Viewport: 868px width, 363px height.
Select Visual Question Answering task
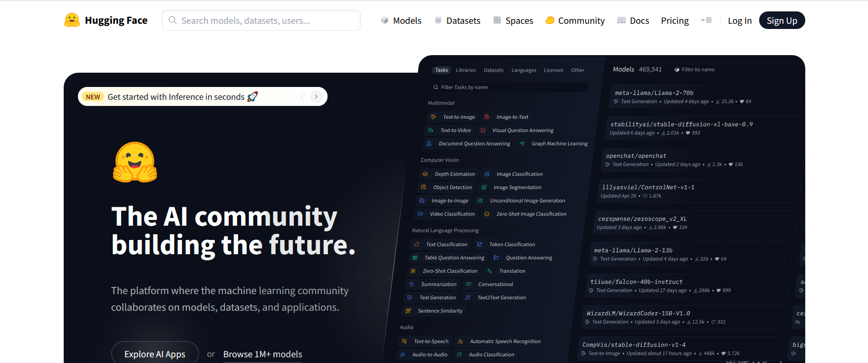(517, 130)
